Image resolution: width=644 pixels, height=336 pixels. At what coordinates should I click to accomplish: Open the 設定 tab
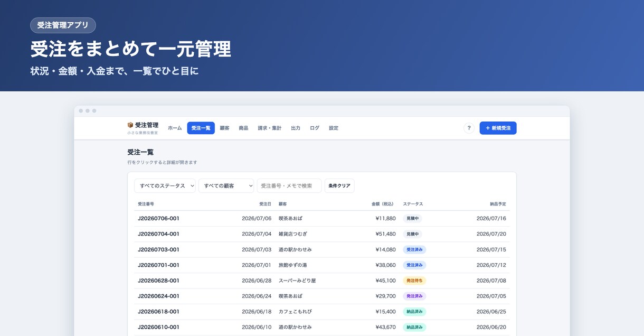pos(334,128)
